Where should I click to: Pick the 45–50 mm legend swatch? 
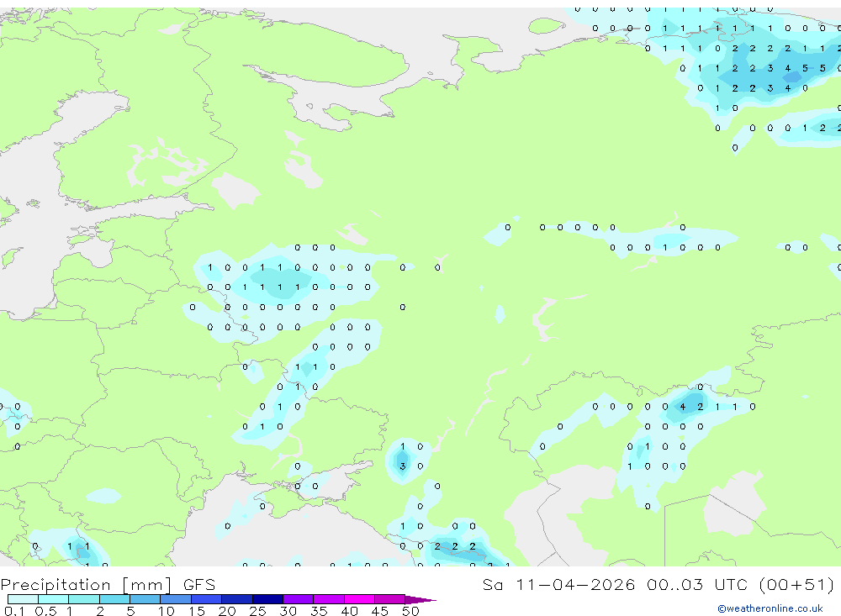[390, 599]
